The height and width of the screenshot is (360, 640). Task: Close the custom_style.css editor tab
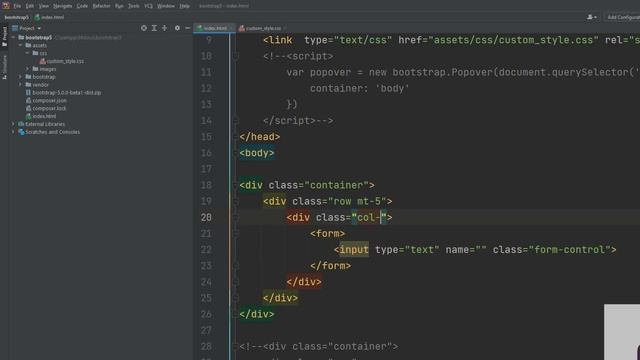284,28
